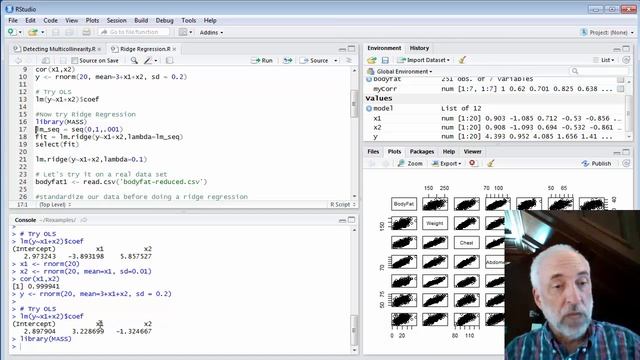
Task: Open the workspace panes layout dropdown
Action: (185, 32)
